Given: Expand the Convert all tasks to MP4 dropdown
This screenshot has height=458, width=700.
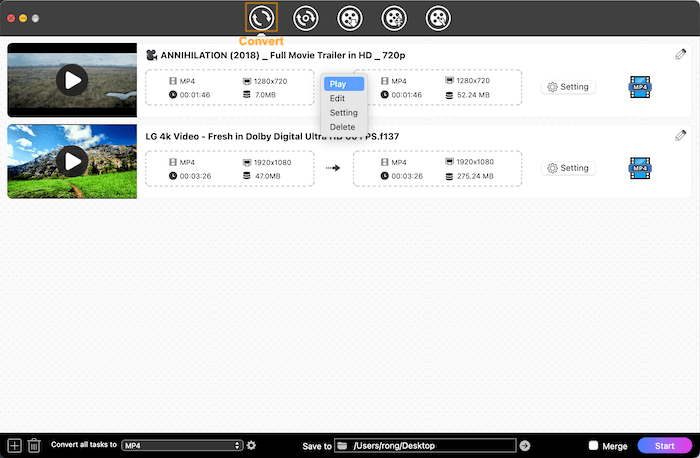Looking at the screenshot, I should (x=182, y=445).
